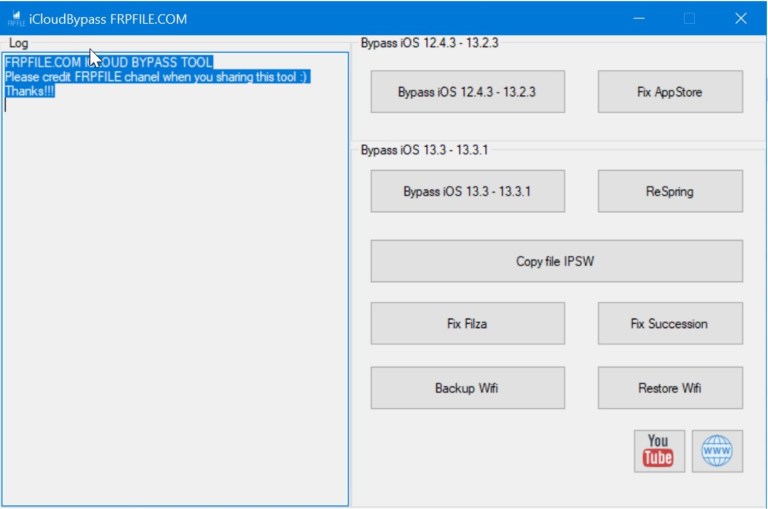Choose Copy file IPSW
768x509 pixels.
tap(556, 261)
